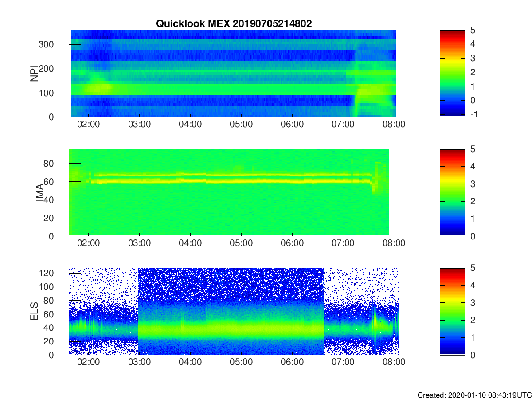
Task: Click the 04:00 tick label under IMA plot
Action: [x=190, y=243]
